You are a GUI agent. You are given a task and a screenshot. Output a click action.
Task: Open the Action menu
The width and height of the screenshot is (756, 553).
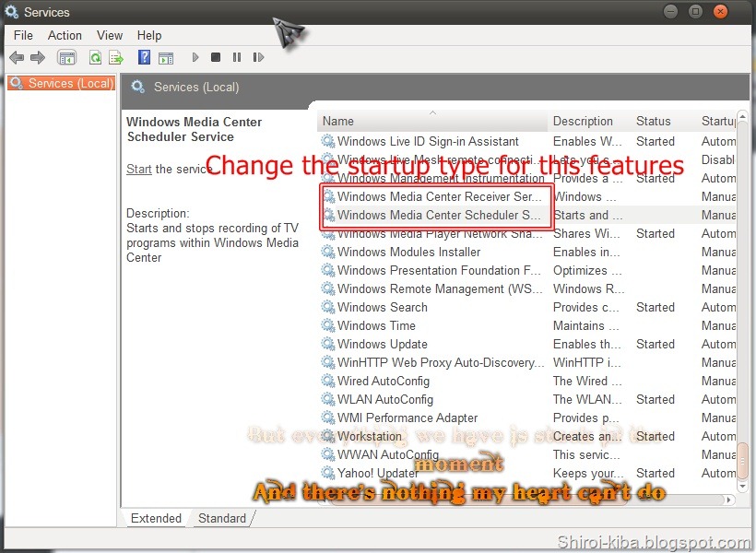[x=65, y=35]
